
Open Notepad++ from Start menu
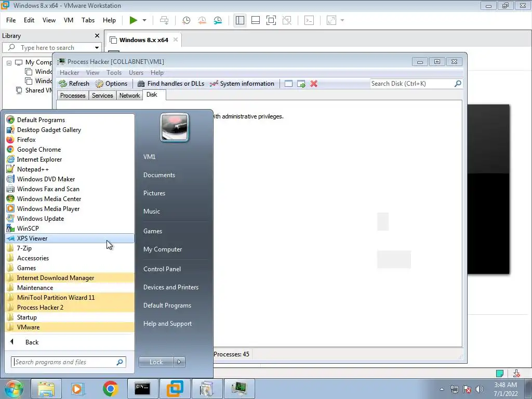pyautogui.click(x=70, y=169)
